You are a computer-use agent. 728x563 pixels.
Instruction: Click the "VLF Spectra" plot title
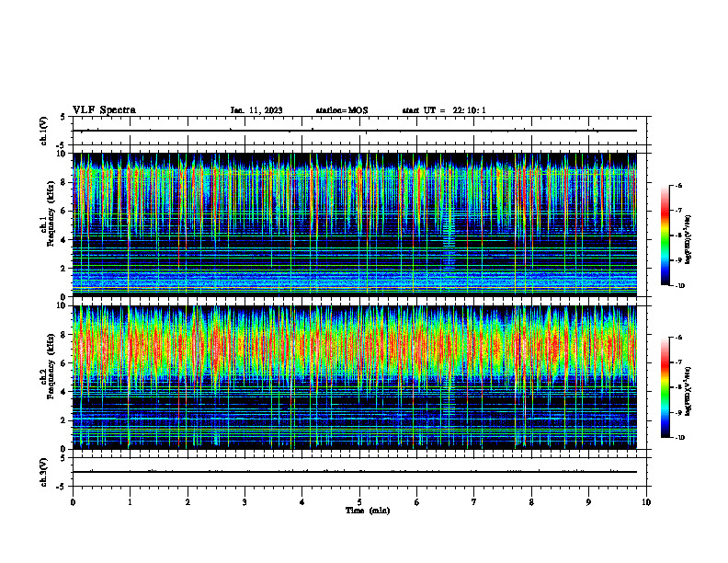tap(104, 110)
